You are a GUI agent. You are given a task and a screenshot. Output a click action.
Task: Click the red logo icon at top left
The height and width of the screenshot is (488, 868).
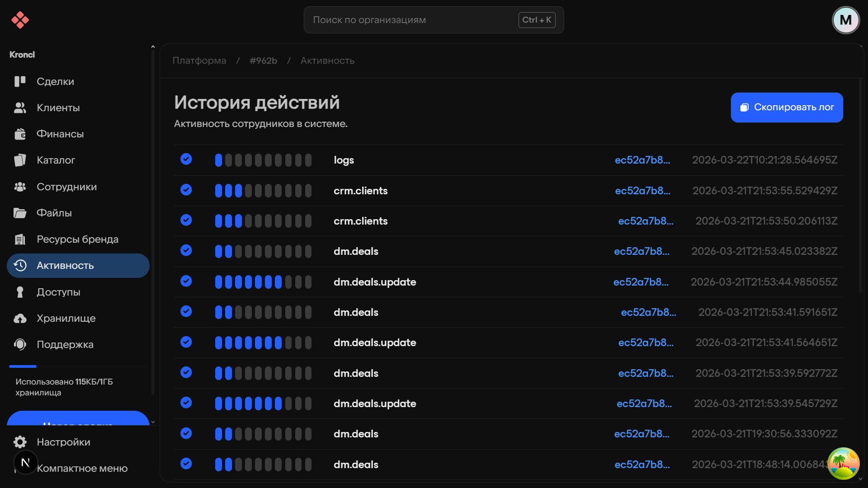tap(20, 20)
